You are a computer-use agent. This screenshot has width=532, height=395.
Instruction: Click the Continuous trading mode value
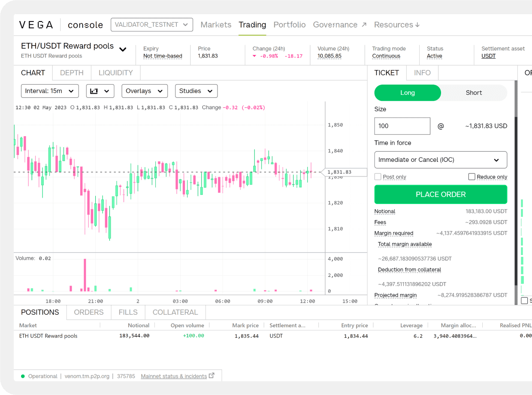point(386,56)
